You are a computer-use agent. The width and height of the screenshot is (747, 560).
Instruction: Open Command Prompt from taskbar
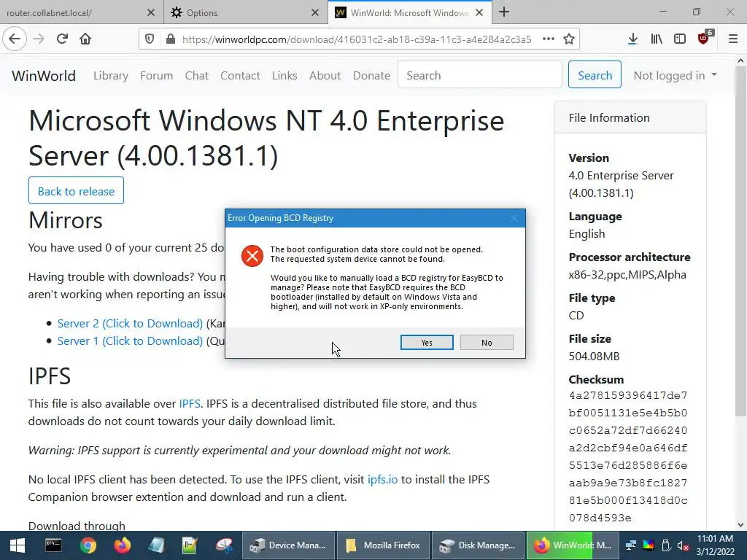click(x=53, y=545)
